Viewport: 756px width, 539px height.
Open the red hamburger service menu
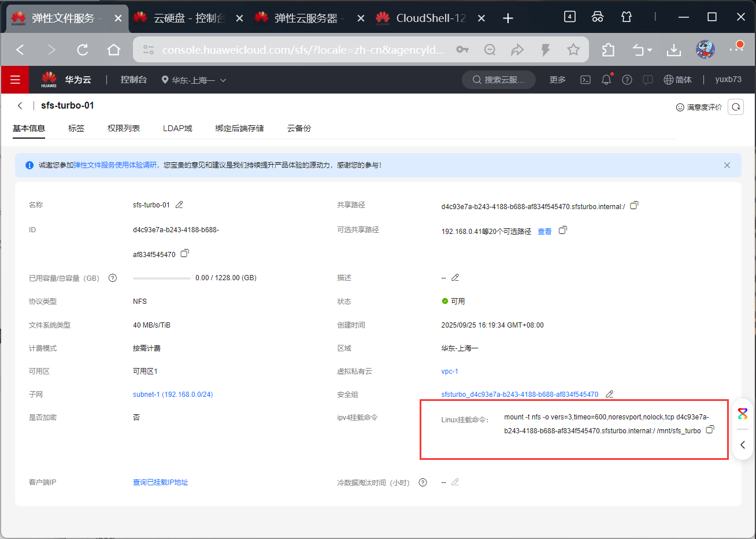15,80
